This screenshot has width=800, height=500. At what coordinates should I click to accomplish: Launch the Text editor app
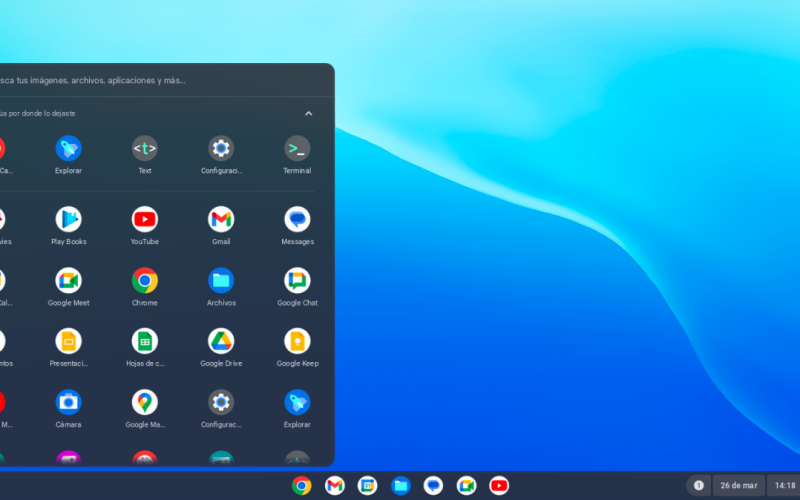(144, 148)
